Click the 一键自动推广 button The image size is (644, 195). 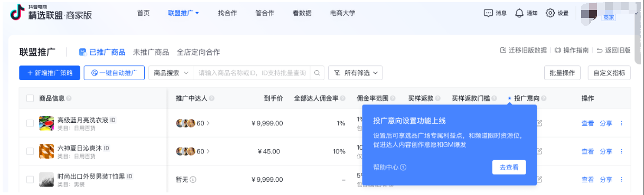pos(114,73)
